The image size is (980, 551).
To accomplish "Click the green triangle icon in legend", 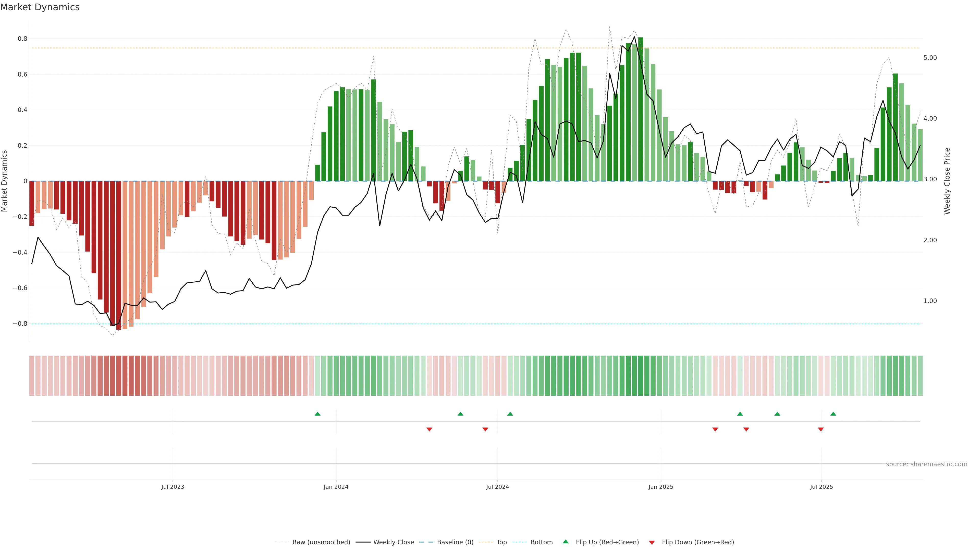I will pos(566,542).
